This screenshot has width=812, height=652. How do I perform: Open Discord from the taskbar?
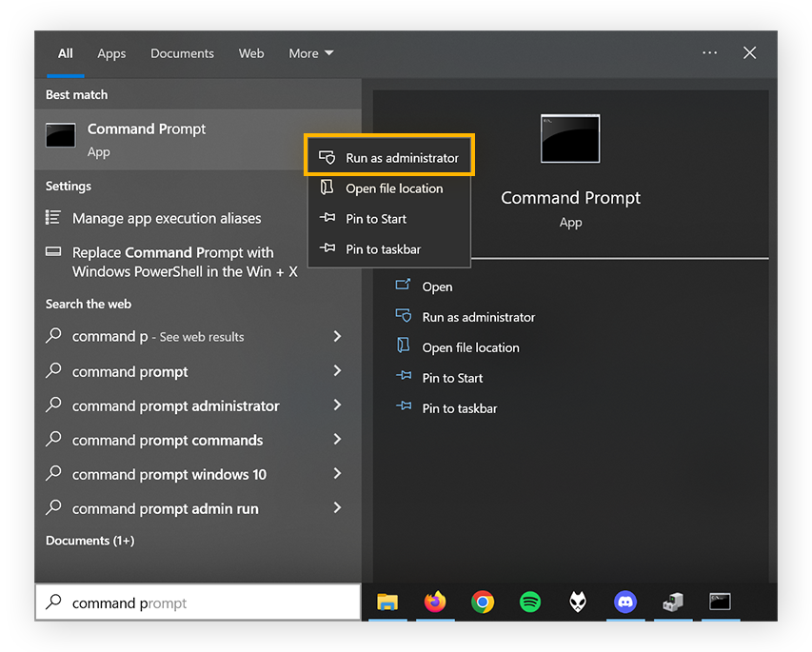(x=625, y=603)
